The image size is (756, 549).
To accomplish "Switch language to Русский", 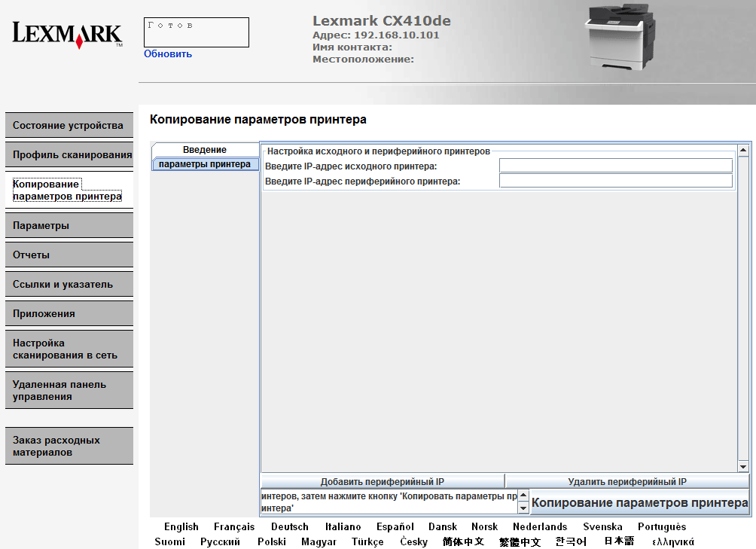I will pos(220,541).
